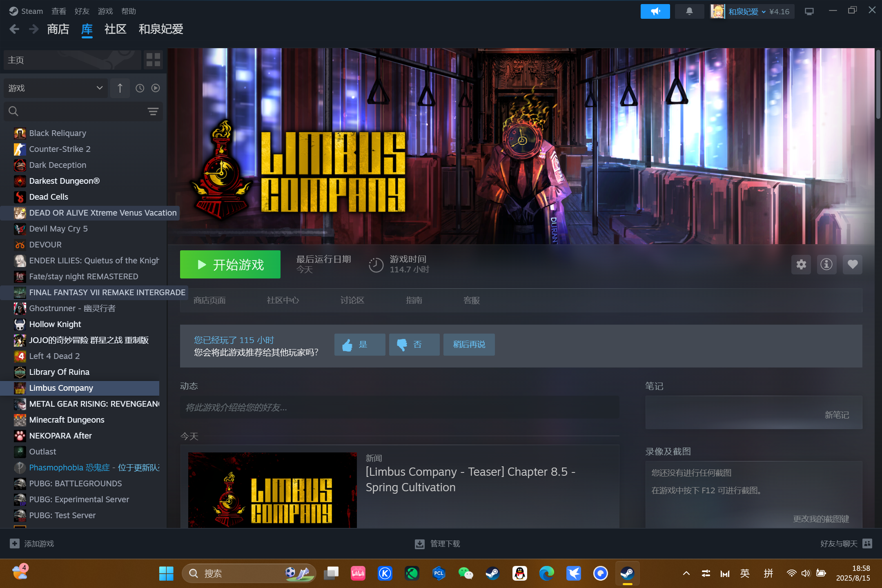Create a 新笔记 note
The height and width of the screenshot is (588, 882).
(837, 415)
